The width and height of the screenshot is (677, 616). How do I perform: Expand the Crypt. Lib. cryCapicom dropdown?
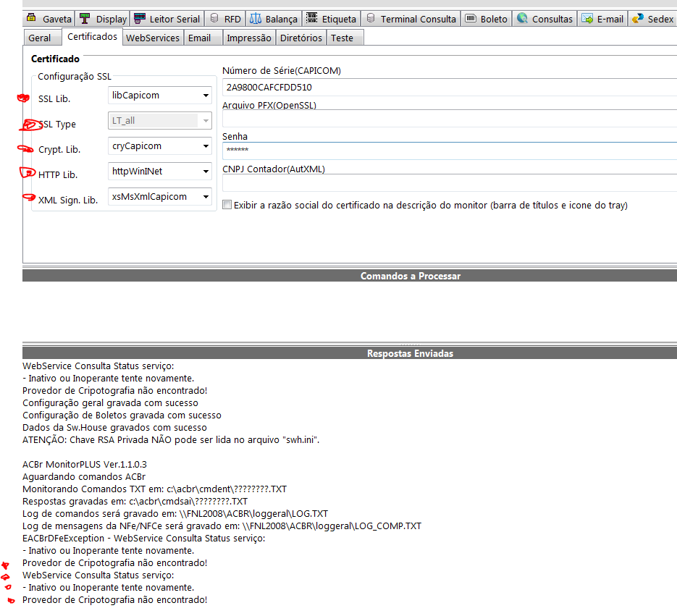[206, 146]
